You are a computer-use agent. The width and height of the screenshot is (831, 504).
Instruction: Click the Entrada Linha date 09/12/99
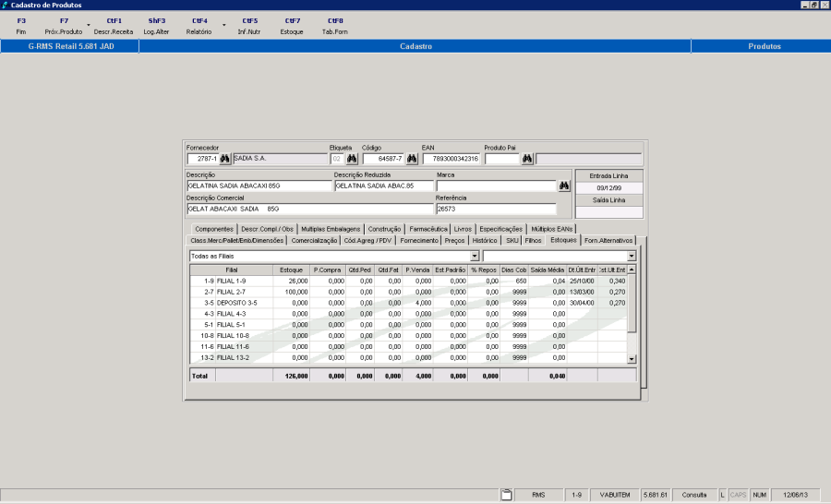click(609, 188)
